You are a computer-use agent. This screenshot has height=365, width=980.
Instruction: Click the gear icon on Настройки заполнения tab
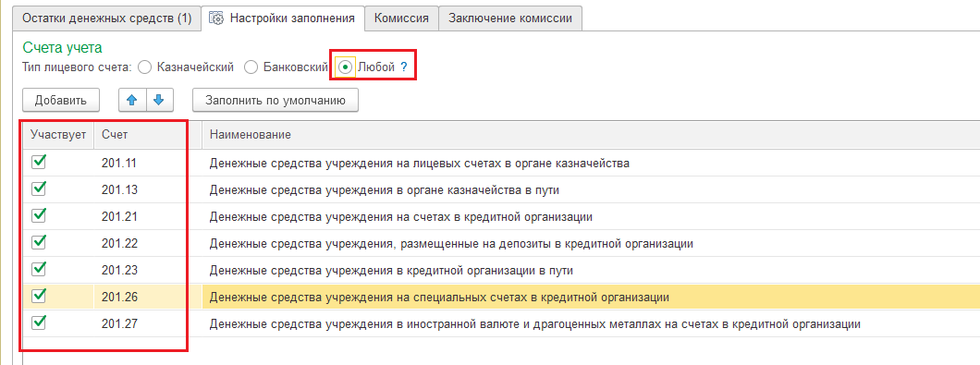point(217,18)
